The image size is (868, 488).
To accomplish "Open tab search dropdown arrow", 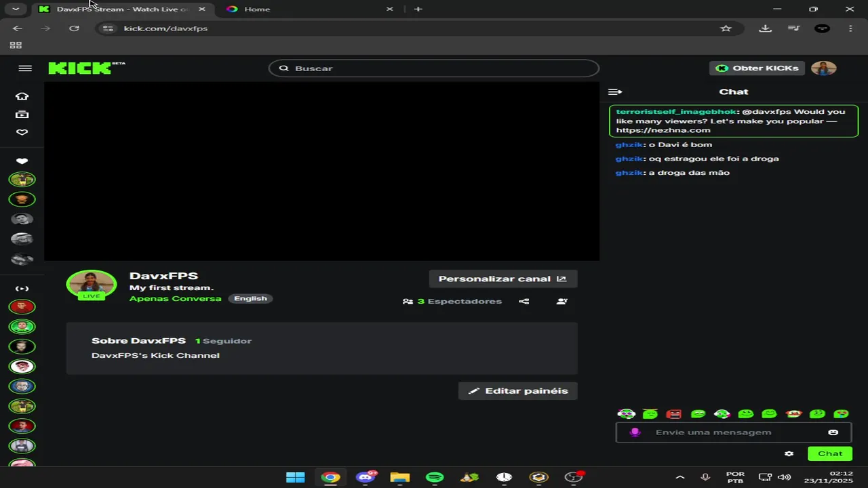I will (x=15, y=9).
